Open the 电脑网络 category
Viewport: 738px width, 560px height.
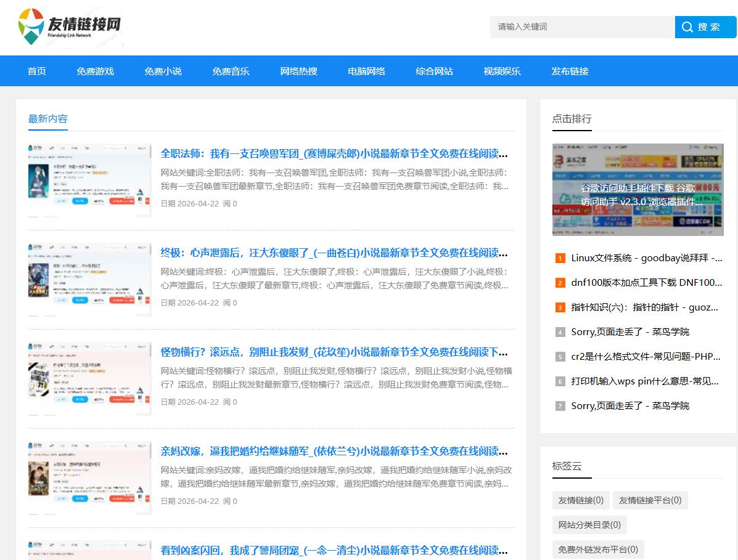[x=366, y=71]
